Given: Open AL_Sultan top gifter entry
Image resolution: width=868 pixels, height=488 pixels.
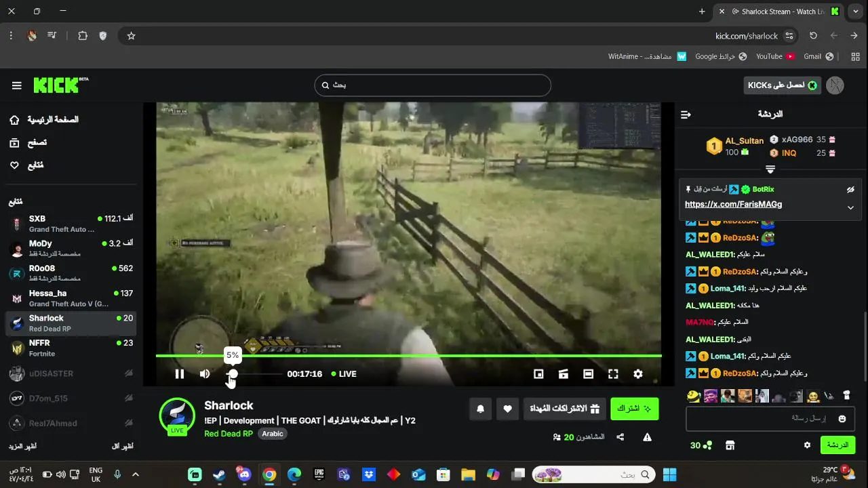Looking at the screenshot, I should (736, 146).
